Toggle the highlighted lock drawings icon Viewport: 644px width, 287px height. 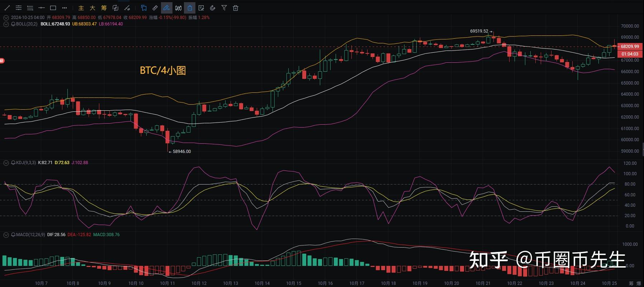point(190,8)
